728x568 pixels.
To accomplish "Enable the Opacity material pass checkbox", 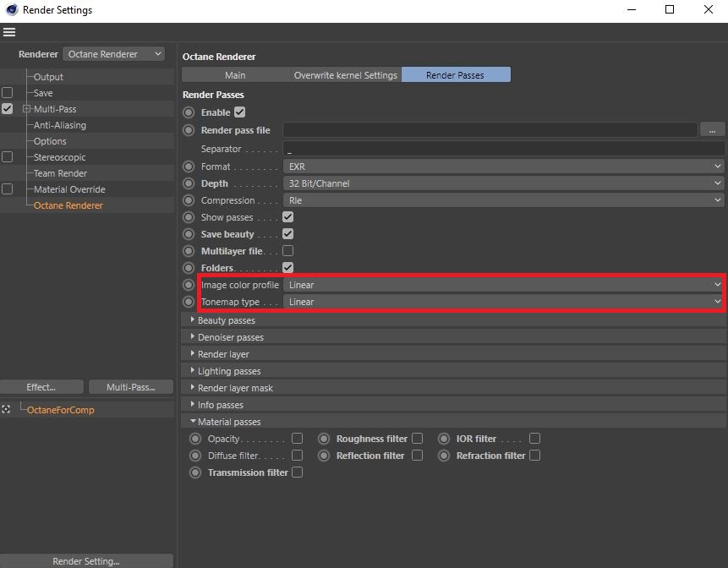I will click(x=297, y=439).
